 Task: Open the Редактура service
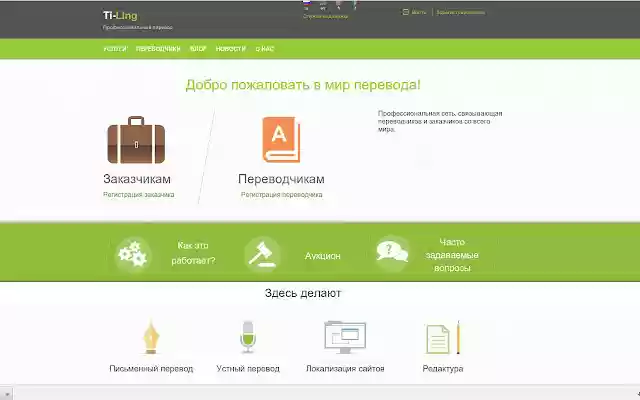[x=443, y=369]
